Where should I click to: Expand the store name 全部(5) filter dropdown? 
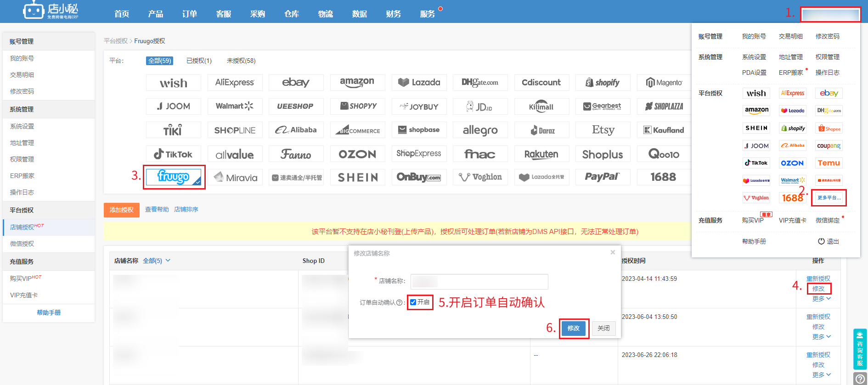[x=157, y=261]
